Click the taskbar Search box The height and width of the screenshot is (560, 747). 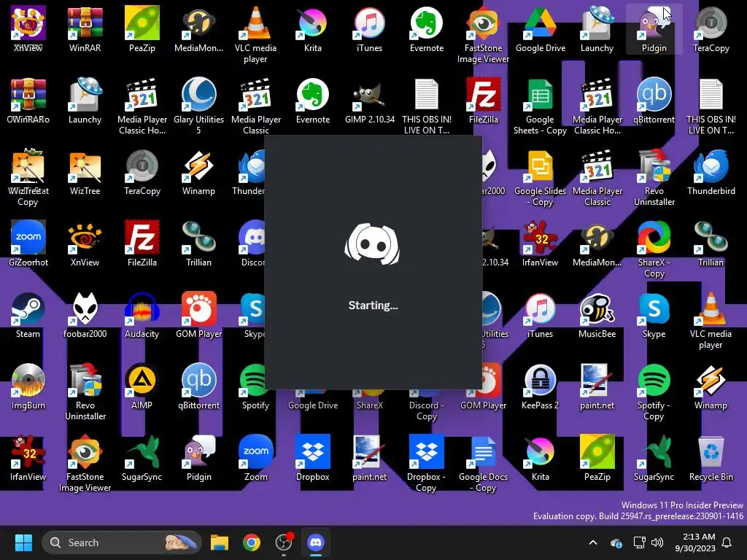[122, 542]
